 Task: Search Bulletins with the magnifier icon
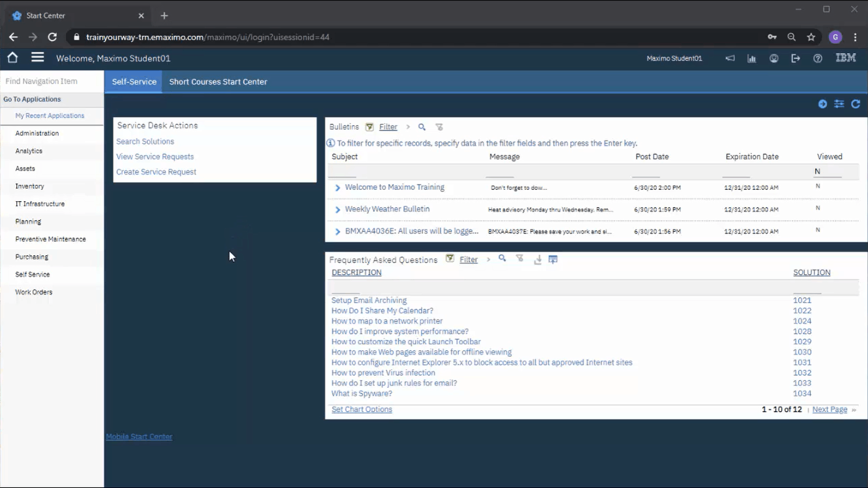422,127
